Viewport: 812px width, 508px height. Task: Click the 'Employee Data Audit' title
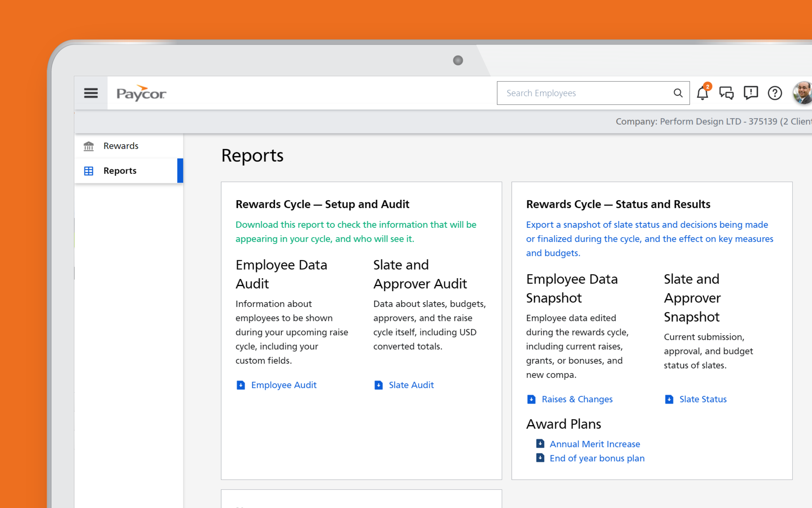coord(281,274)
